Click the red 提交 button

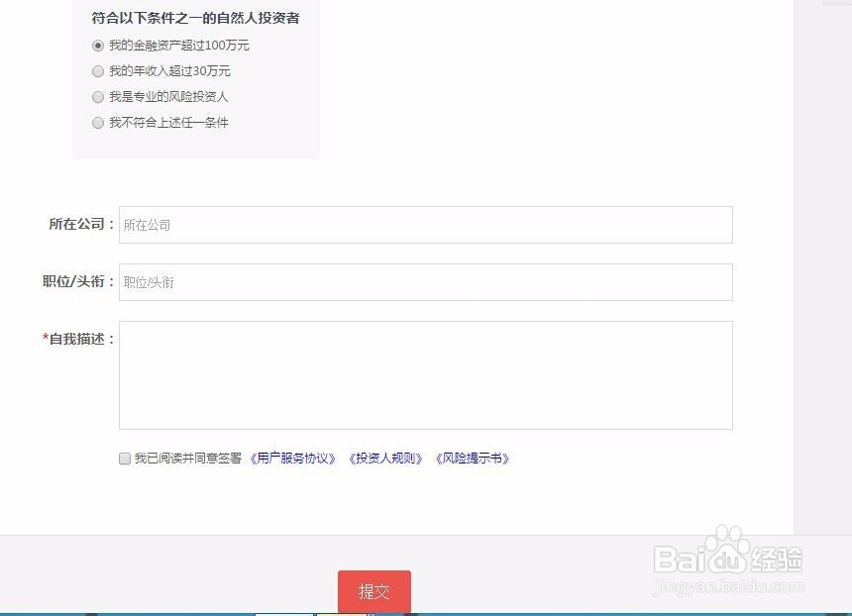(373, 591)
